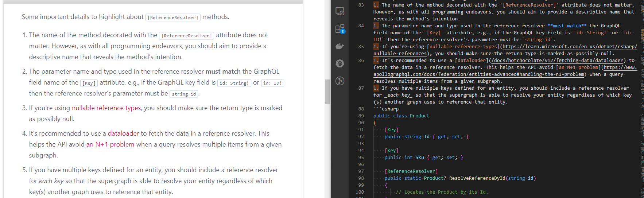Open Extensions view with 3 badge

(x=340, y=29)
